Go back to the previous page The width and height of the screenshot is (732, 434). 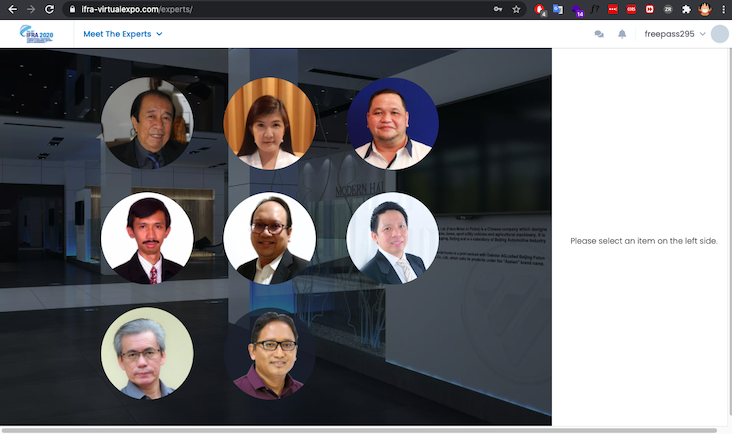pos(12,9)
